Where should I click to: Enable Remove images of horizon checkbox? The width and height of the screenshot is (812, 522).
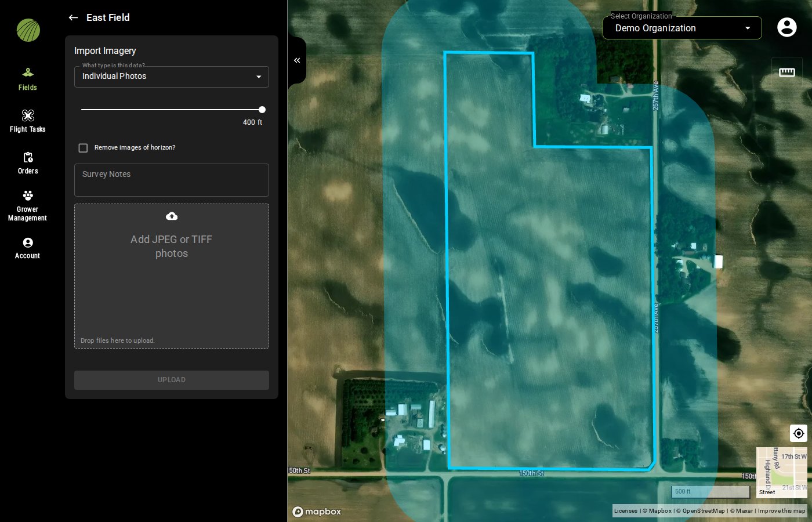[83, 148]
